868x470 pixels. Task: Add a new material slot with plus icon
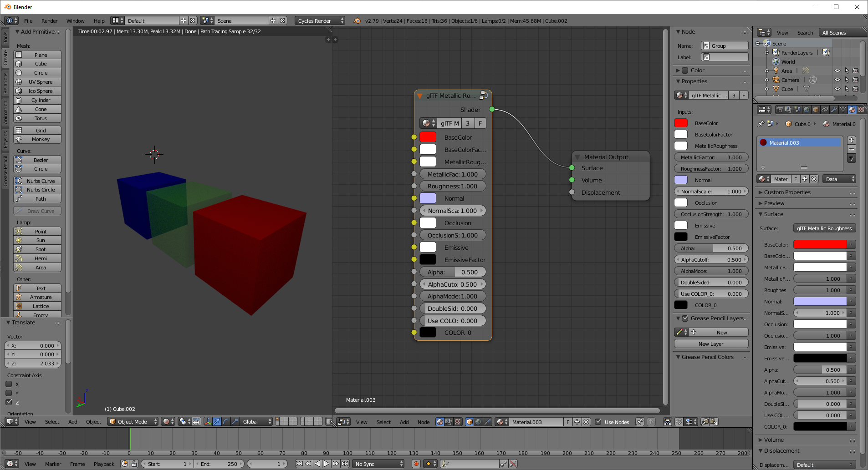(x=852, y=140)
